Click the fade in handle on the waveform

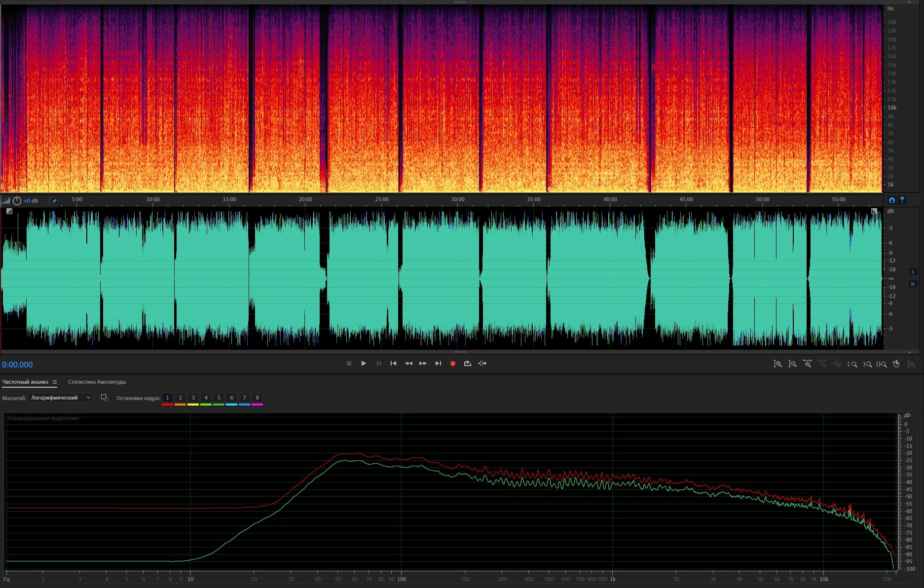[9, 211]
